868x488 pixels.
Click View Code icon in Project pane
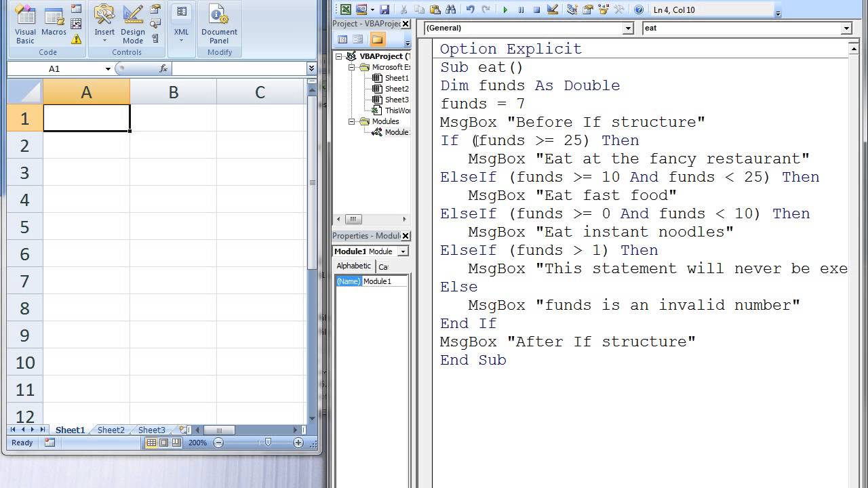[342, 39]
